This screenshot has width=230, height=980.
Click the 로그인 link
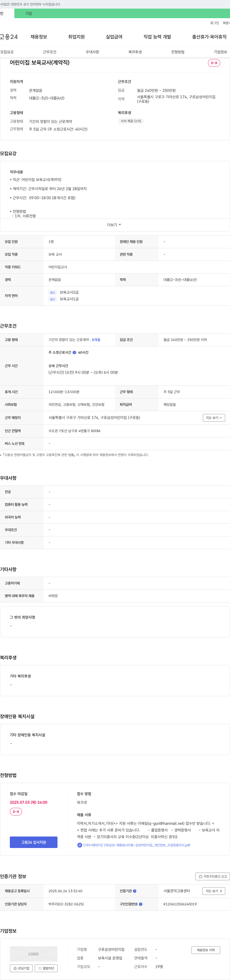tap(214, 23)
